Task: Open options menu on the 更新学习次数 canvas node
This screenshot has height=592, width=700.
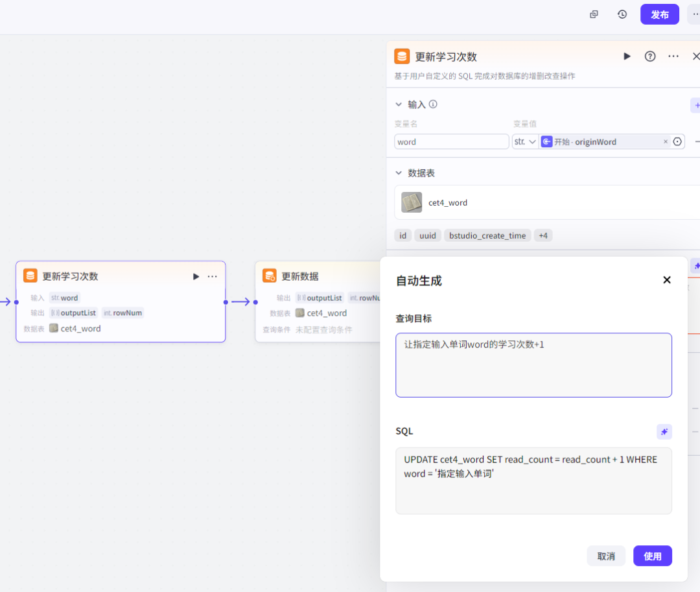Action: pos(212,276)
